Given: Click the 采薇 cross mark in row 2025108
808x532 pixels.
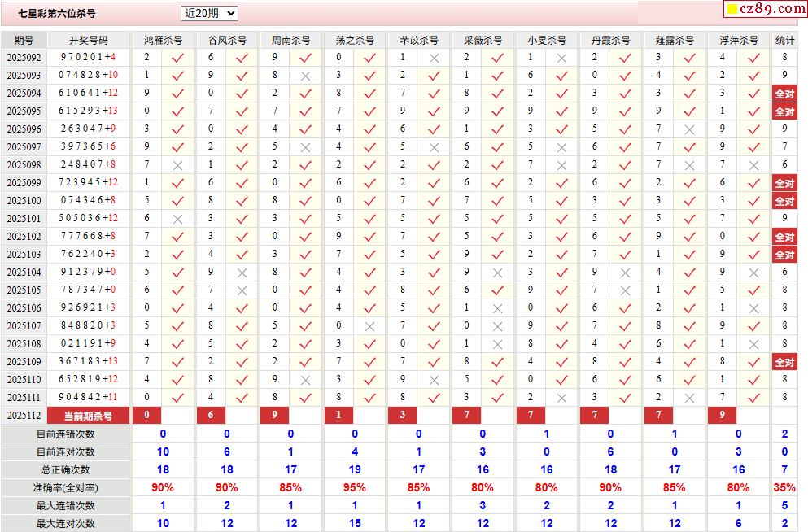Looking at the screenshot, I should point(497,344).
